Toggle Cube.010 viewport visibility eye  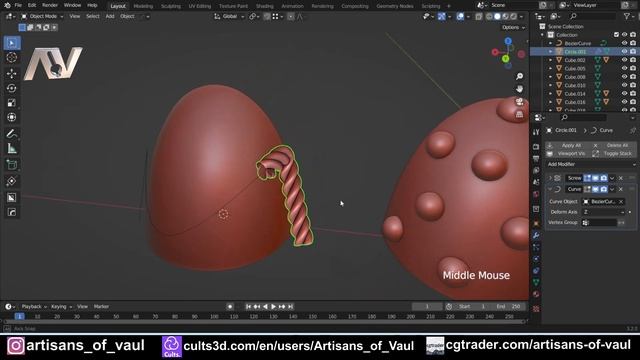click(624, 85)
